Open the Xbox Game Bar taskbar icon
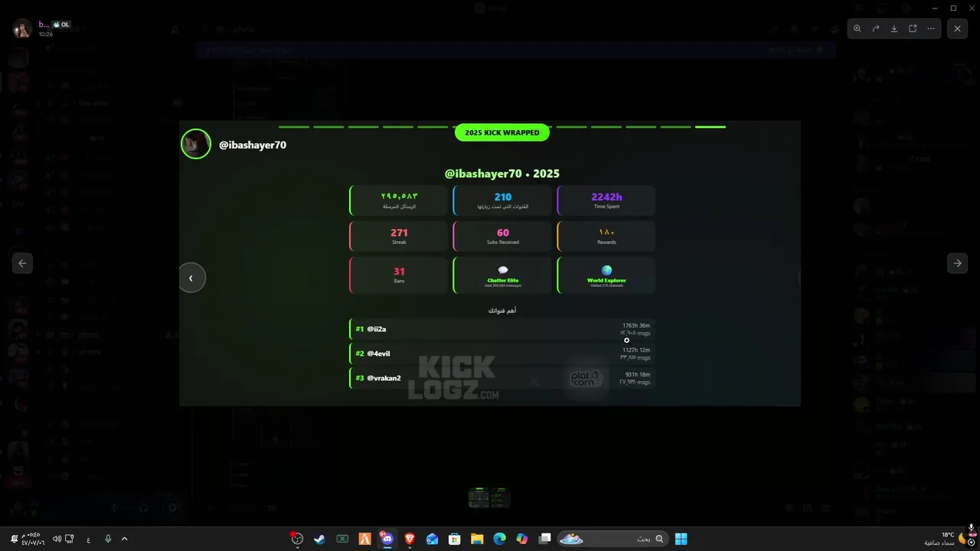This screenshot has height=551, width=980. click(342, 539)
